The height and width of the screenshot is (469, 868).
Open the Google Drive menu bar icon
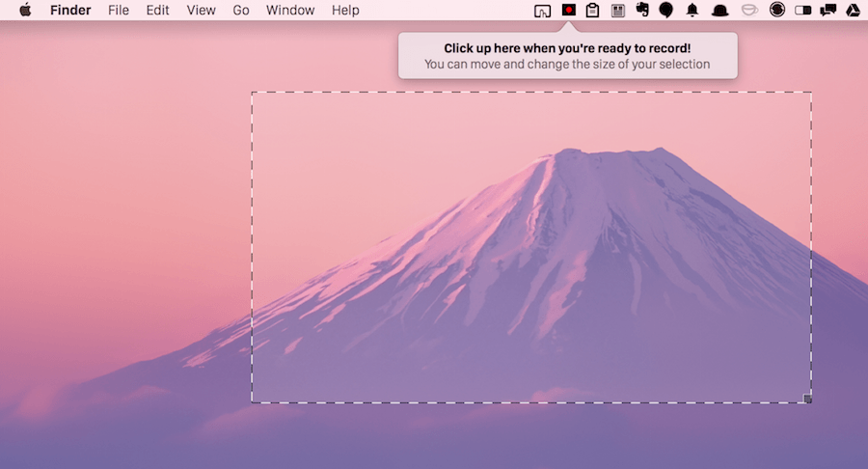coord(853,11)
